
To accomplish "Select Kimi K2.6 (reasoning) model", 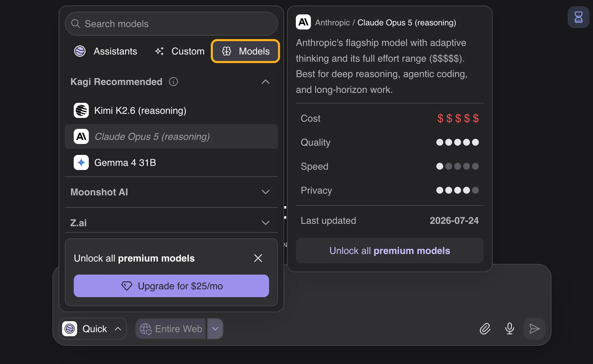I will (x=171, y=110).
